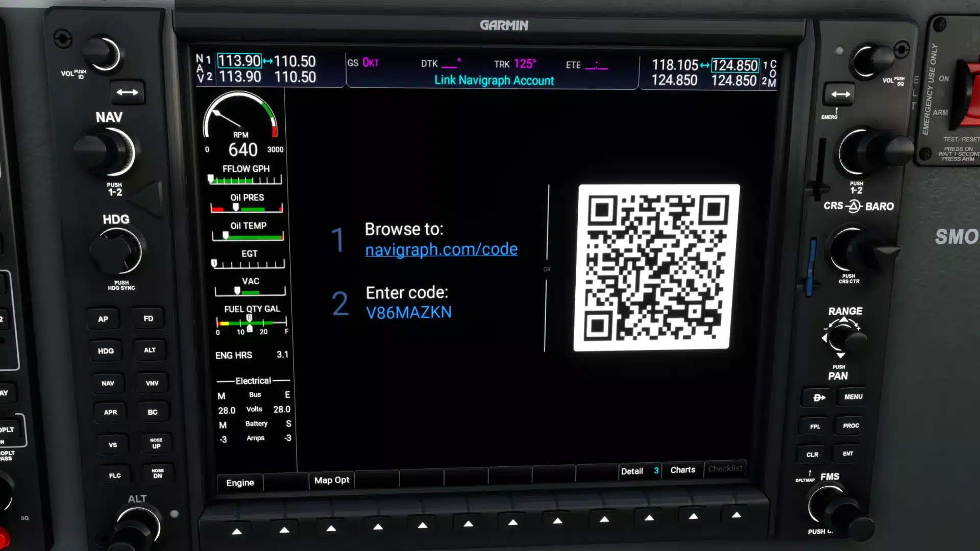
Task: Click the Navigraph QR code
Action: (x=656, y=267)
